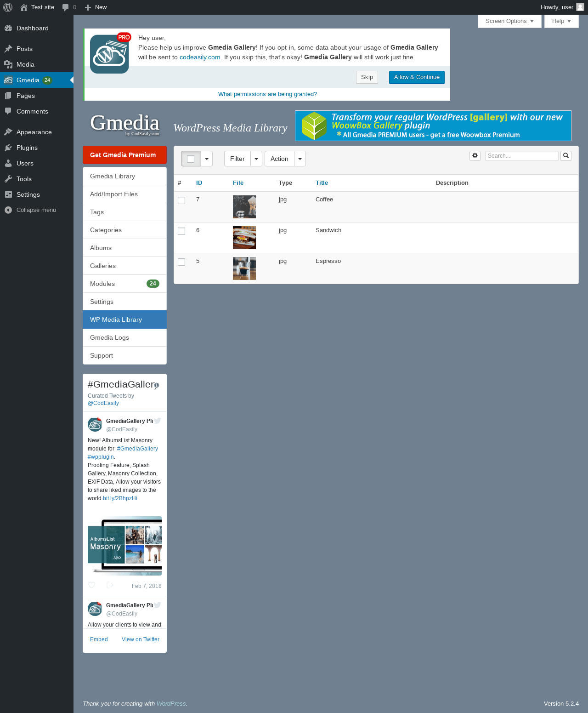Screen dimensions: 588x713
Task: Click the user avatar next to Howdy
Action: 580,7
